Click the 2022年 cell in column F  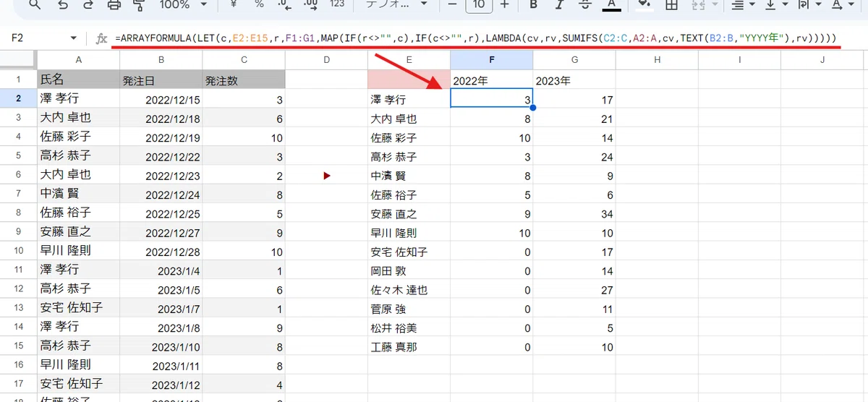tap(491, 80)
